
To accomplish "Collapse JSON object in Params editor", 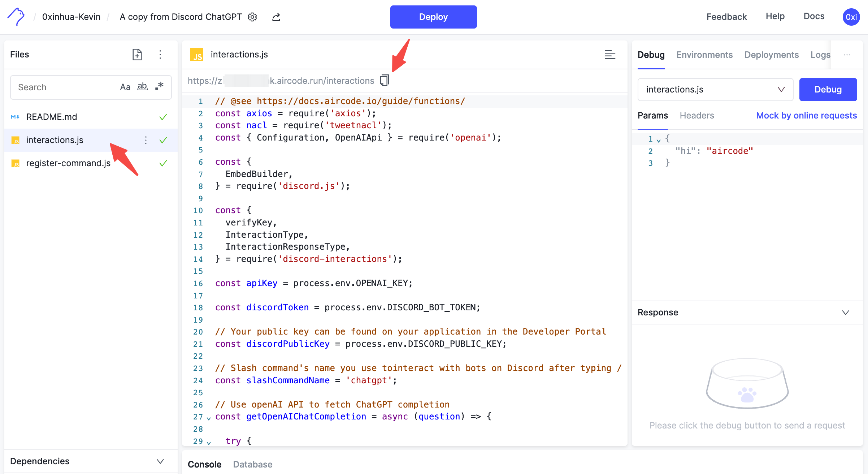I will tap(659, 140).
